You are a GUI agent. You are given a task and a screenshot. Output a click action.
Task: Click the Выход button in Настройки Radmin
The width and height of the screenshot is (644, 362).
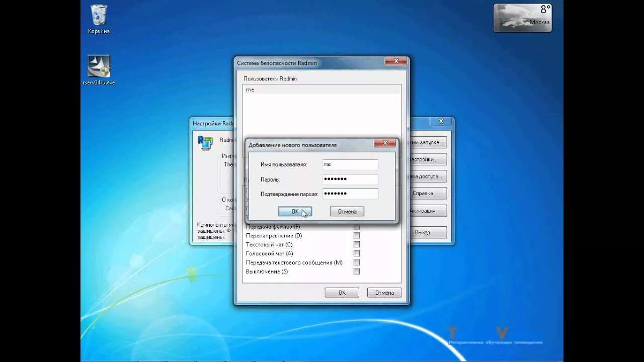coord(428,233)
